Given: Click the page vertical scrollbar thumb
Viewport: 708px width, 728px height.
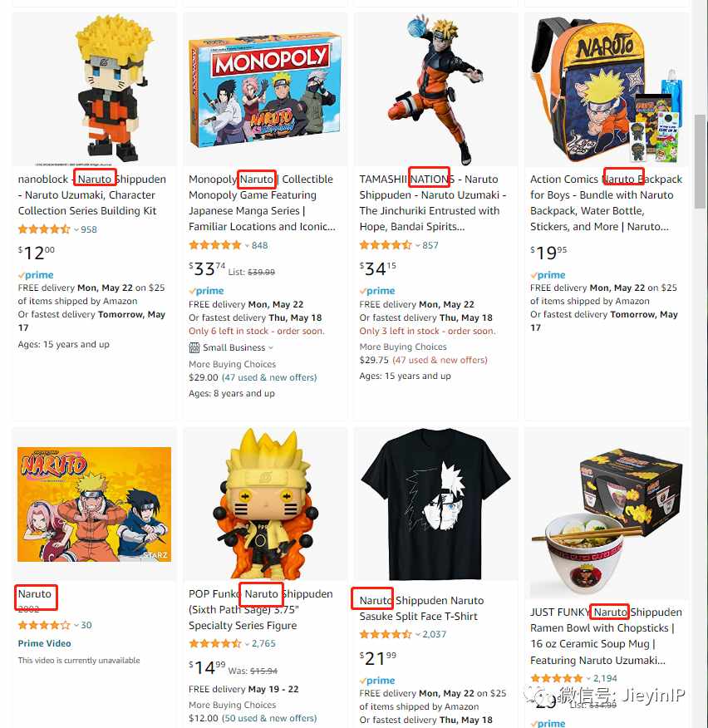Looking at the screenshot, I should (x=700, y=161).
